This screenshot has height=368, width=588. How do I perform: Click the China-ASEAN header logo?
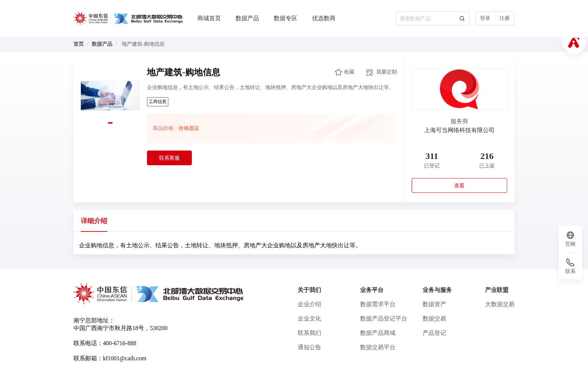point(91,18)
